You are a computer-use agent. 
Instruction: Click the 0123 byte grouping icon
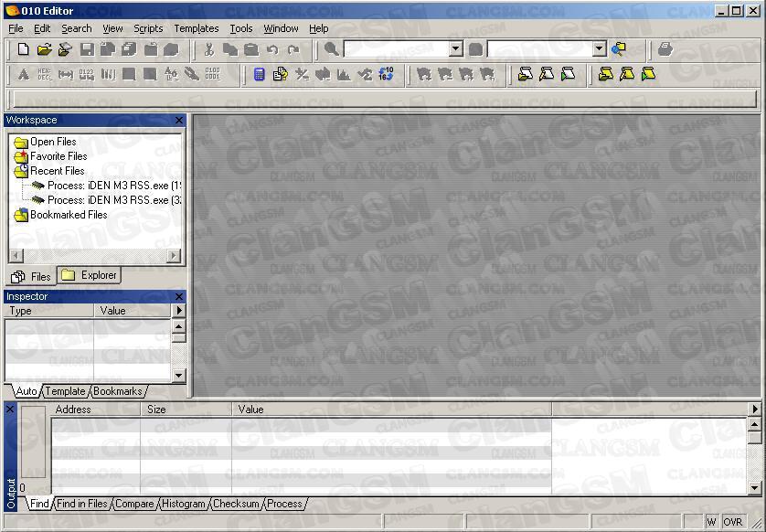pos(87,74)
